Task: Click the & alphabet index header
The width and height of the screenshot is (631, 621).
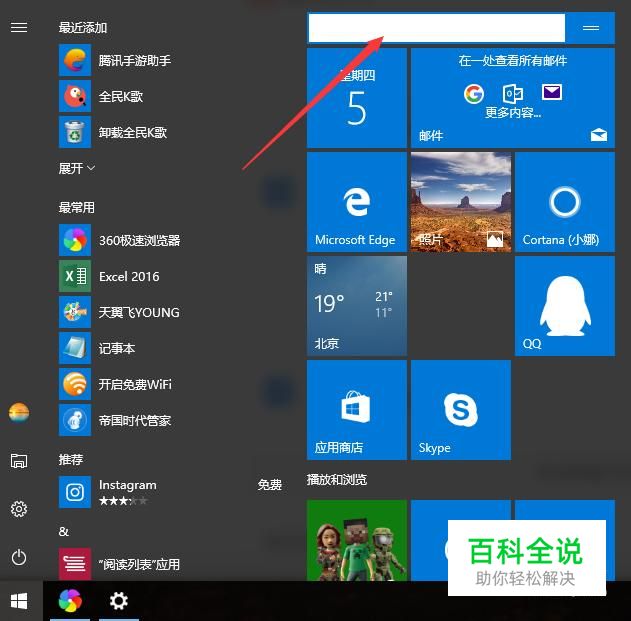Action: pos(64,532)
